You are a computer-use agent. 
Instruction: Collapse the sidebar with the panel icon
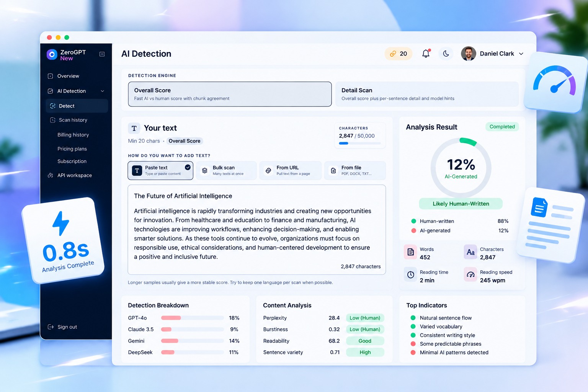click(102, 54)
